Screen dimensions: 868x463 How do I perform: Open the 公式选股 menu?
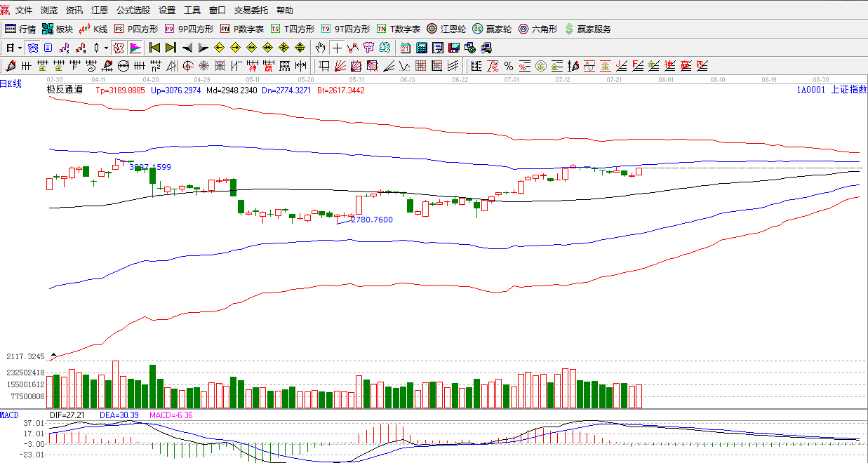click(133, 11)
